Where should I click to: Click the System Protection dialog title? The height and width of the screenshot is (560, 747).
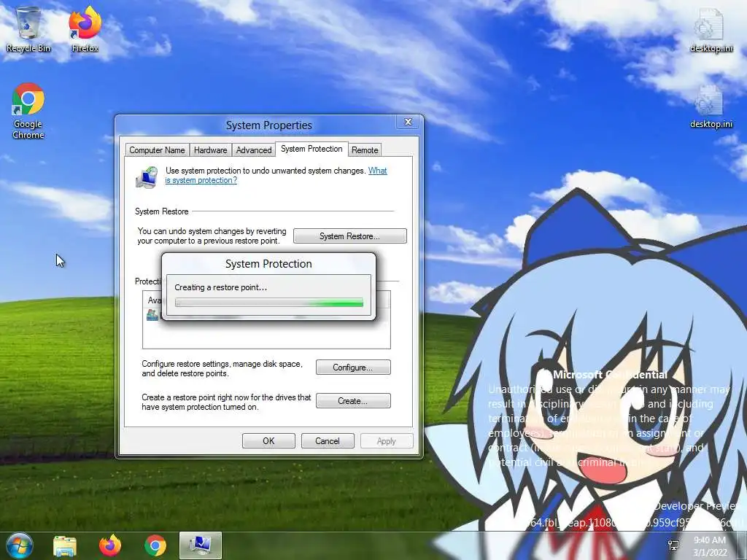click(268, 264)
